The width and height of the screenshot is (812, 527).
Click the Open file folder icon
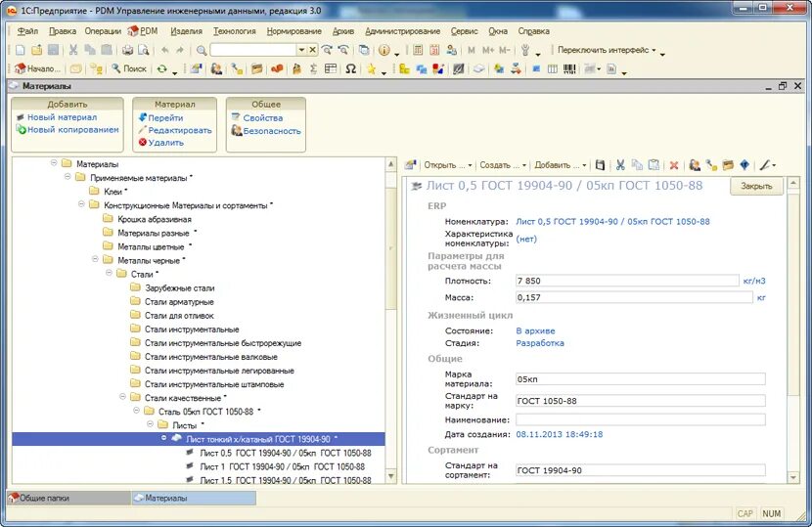click(37, 50)
